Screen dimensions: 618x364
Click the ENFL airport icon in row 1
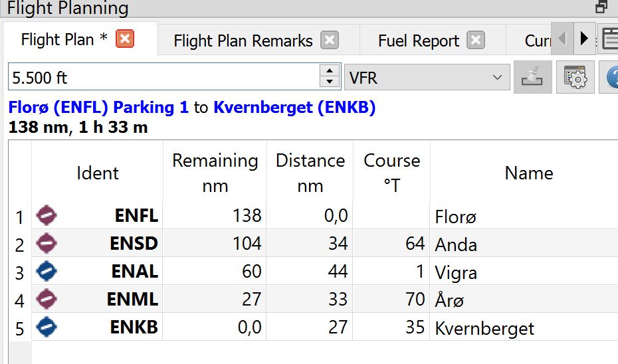pos(47,215)
